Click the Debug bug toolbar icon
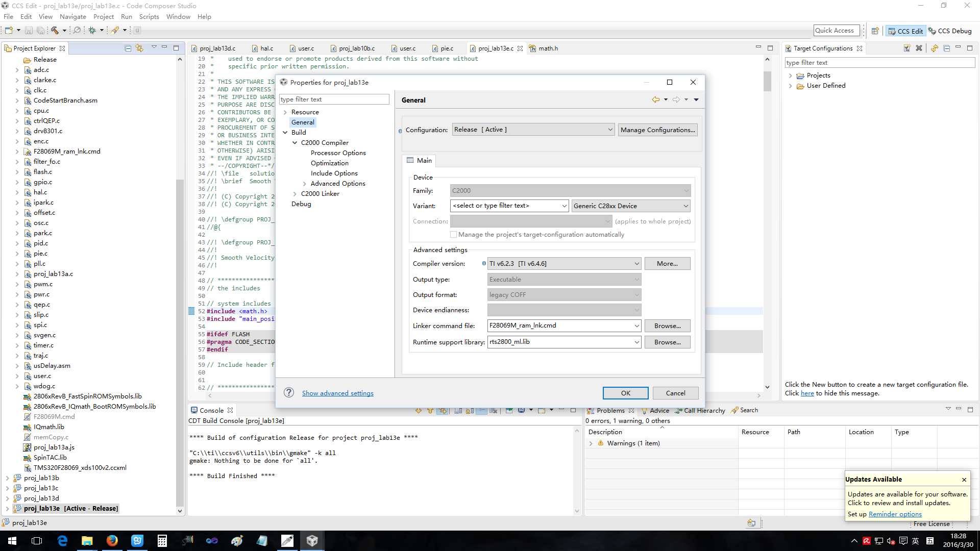Screen dimensions: 980x551 [92, 30]
